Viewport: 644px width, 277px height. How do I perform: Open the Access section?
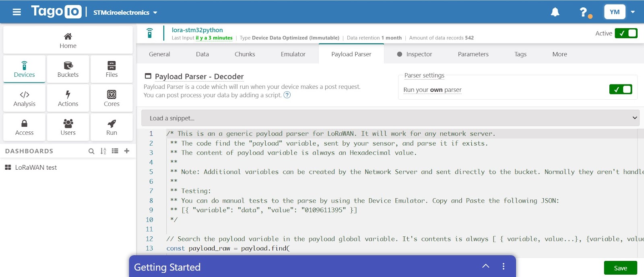25,127
